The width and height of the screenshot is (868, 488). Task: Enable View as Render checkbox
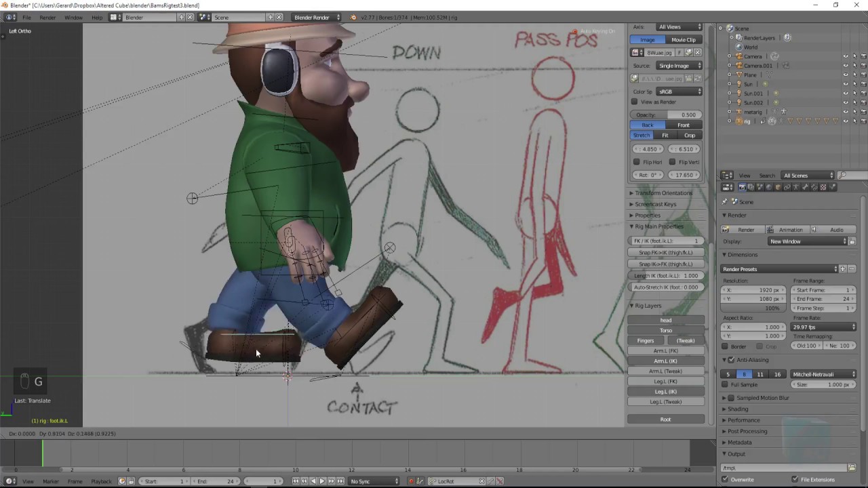[x=635, y=102]
